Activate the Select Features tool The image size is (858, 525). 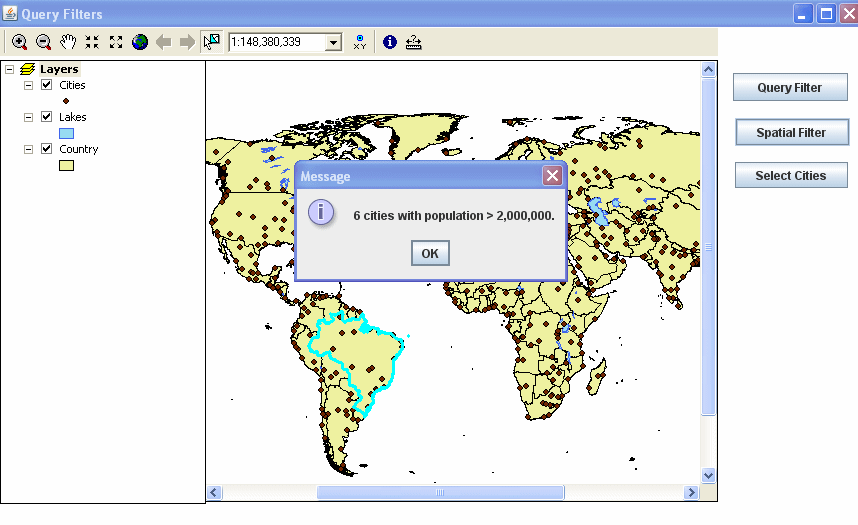point(211,42)
